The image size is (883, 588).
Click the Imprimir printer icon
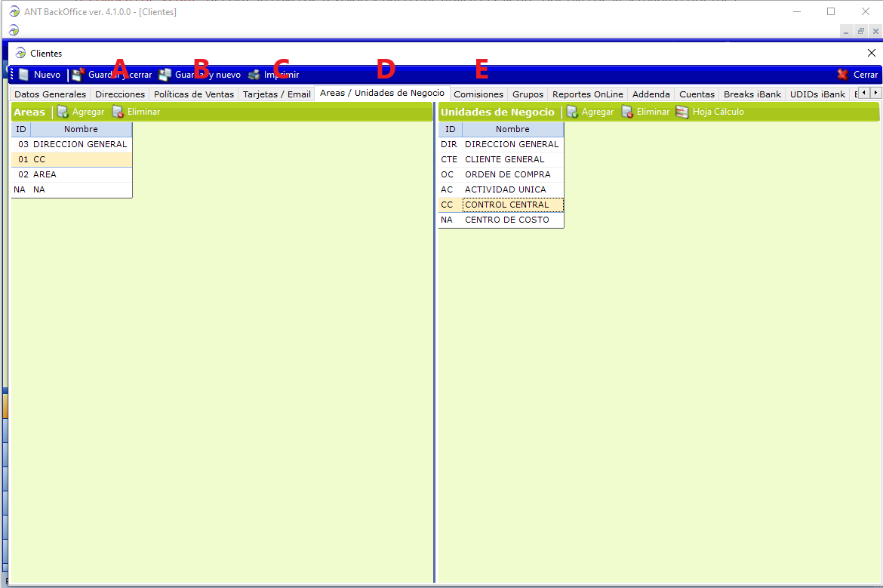(254, 75)
